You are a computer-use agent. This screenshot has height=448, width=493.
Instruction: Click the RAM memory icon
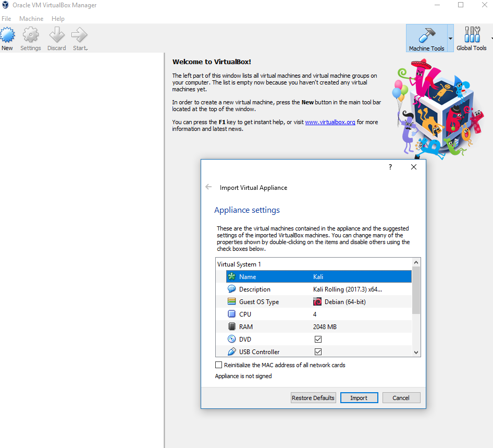232,326
